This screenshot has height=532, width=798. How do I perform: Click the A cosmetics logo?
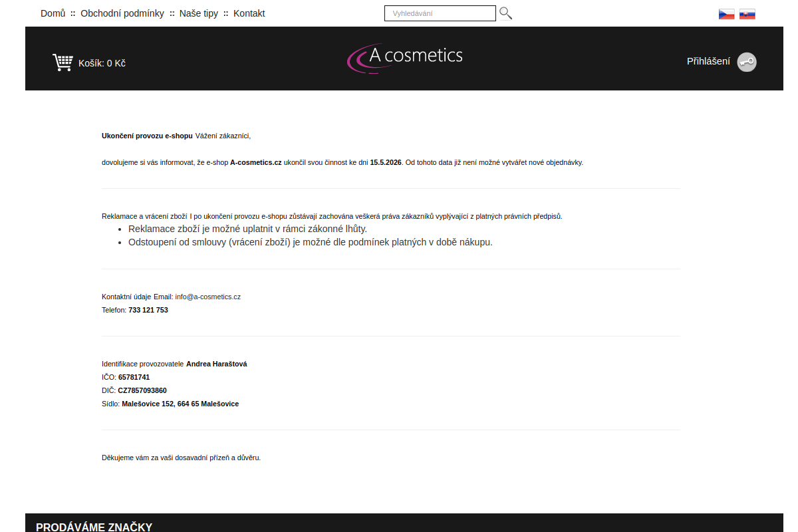click(x=405, y=58)
